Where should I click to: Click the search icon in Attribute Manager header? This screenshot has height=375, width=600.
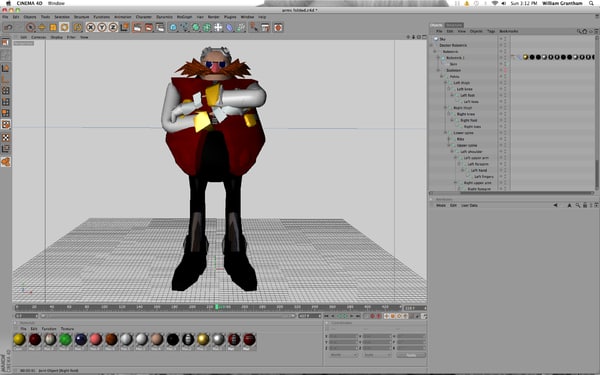coord(578,205)
